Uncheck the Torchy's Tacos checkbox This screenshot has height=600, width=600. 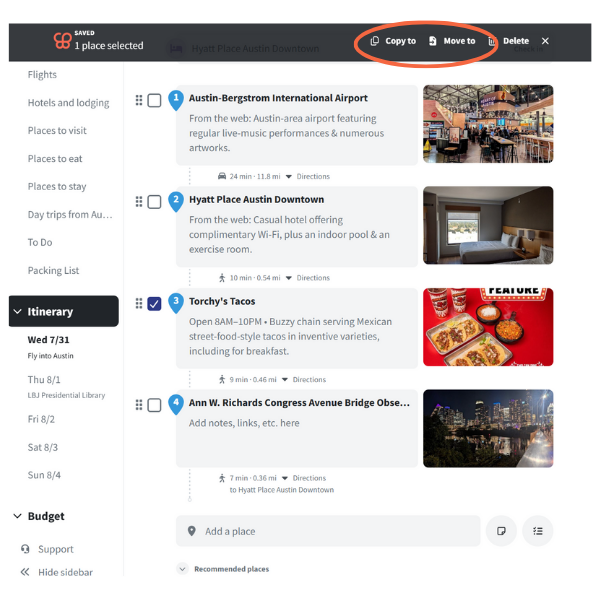155,303
